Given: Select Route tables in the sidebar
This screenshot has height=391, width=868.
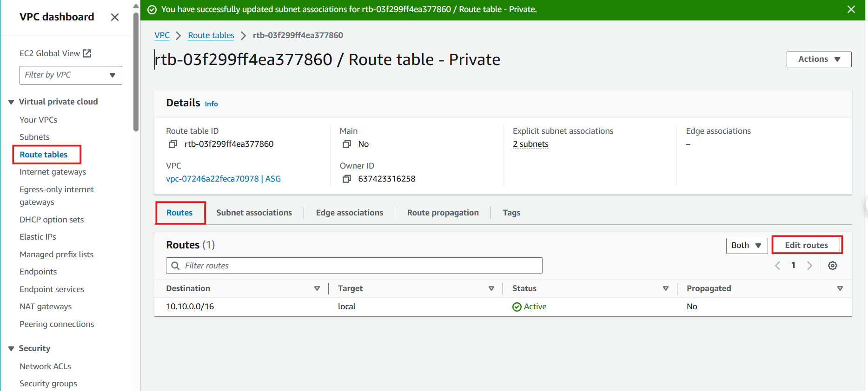Looking at the screenshot, I should [44, 155].
